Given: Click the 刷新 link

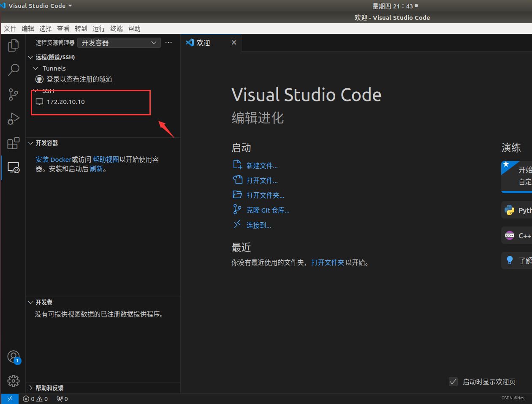Looking at the screenshot, I should (96, 169).
